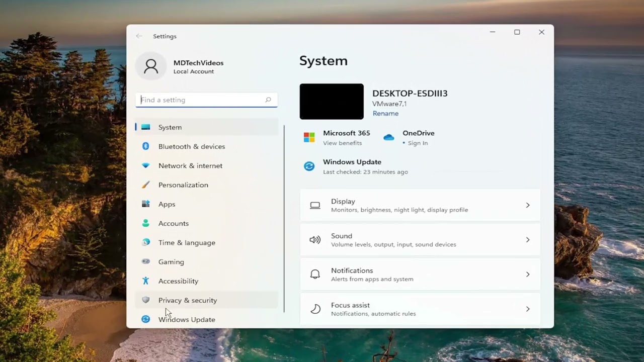Expand the Notifications settings chevron
This screenshot has width=644, height=362.
528,275
